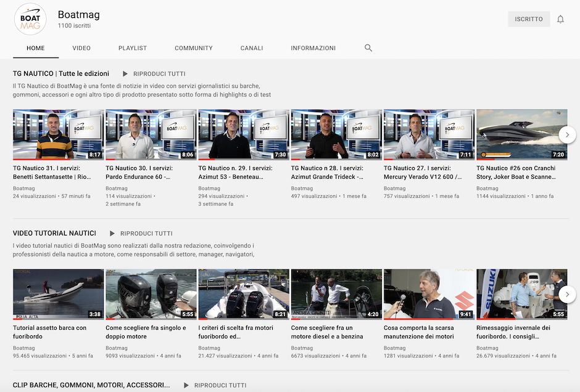The image size is (580, 392).
Task: Click title 'TG Nautico 31. I servizi: Benetti Settantasette'
Action: point(52,173)
